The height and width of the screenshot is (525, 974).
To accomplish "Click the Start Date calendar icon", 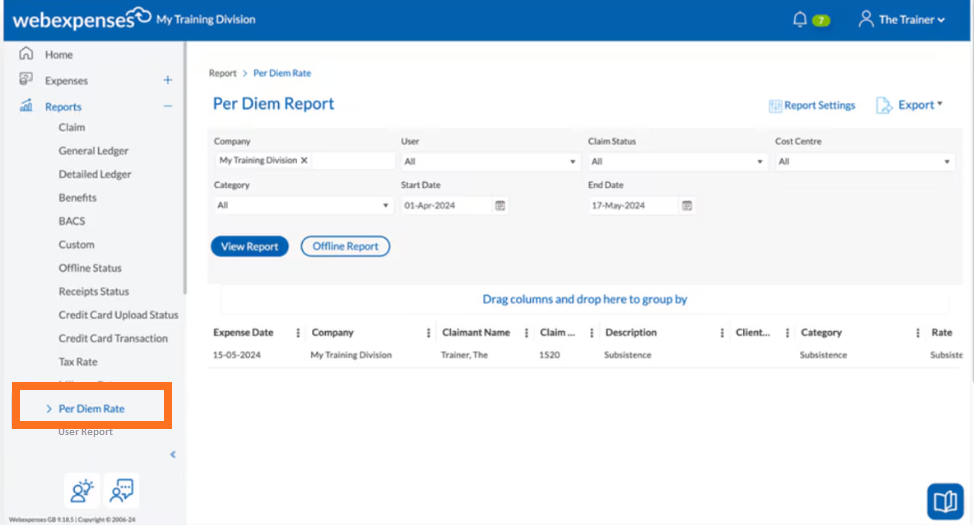I will point(500,206).
